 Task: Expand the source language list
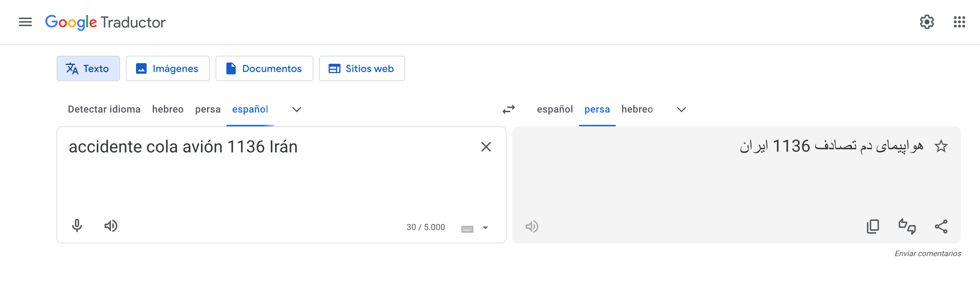click(296, 109)
